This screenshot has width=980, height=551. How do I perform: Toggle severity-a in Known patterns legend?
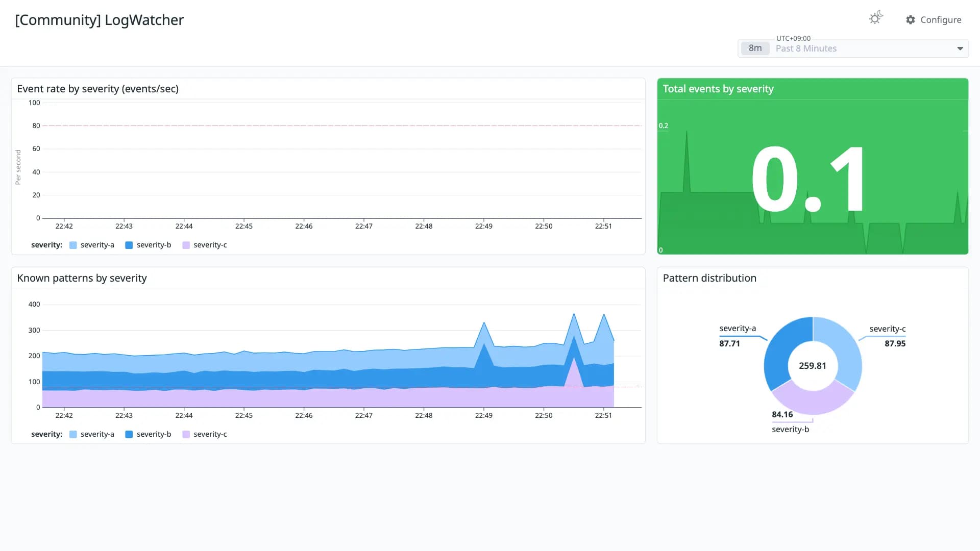[92, 434]
